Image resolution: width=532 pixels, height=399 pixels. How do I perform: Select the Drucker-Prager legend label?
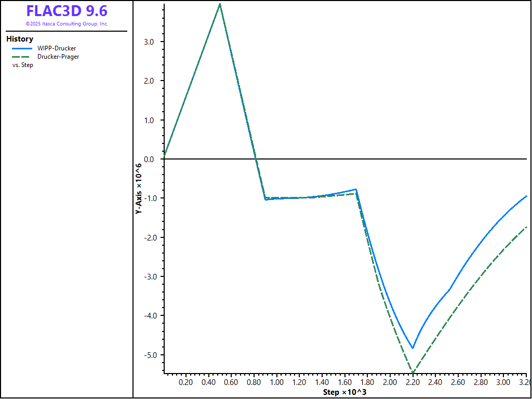pos(58,57)
